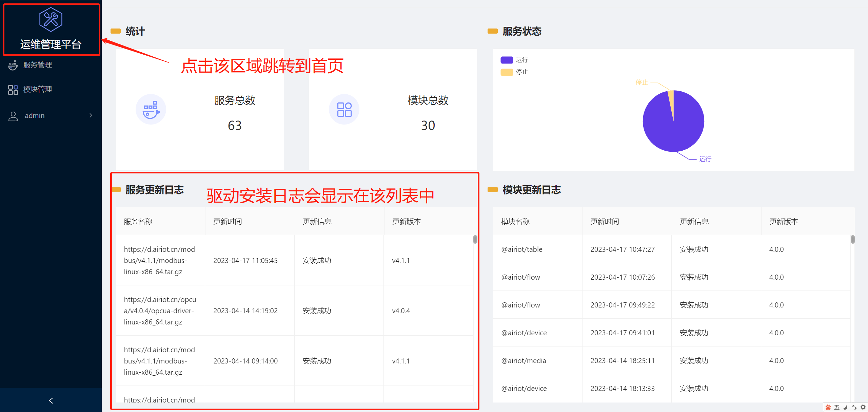Click the punctuation icon in the input toolbar
This screenshot has width=868, height=412.
pyautogui.click(x=854, y=407)
